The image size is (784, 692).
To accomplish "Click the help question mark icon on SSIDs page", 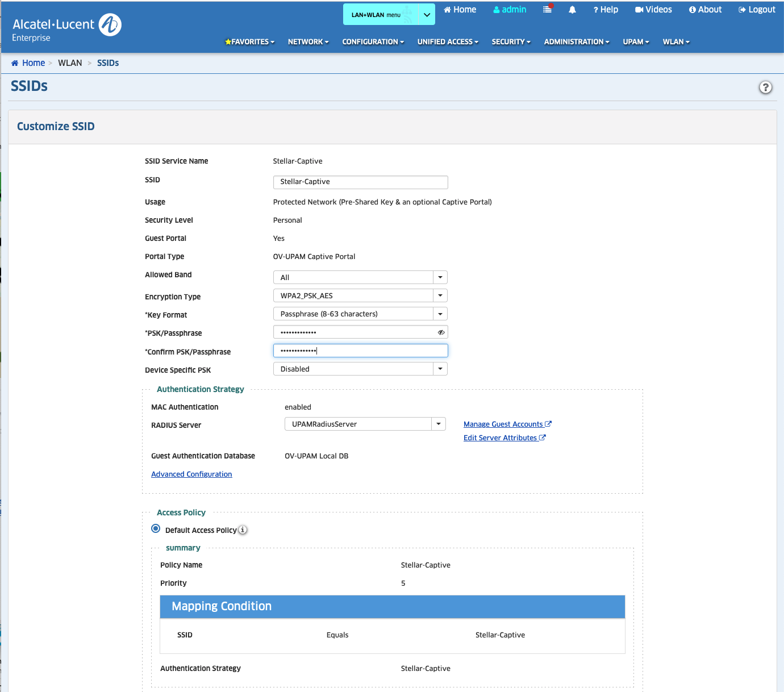I will coord(765,87).
